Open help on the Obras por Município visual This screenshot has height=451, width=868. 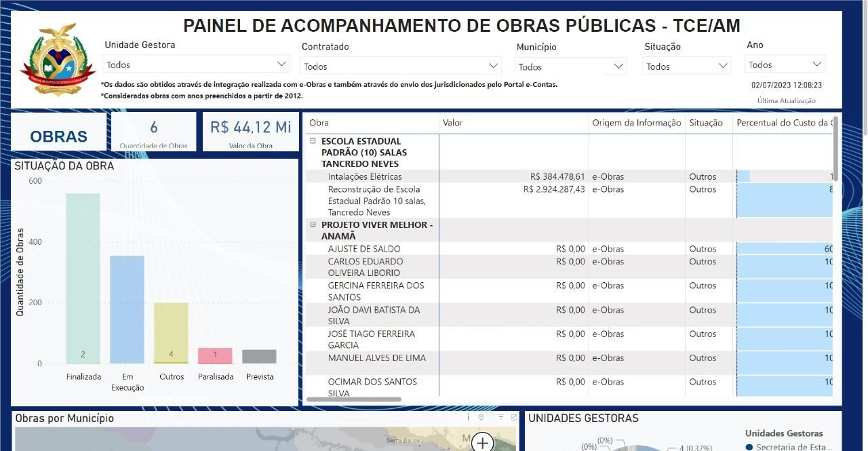(x=481, y=416)
